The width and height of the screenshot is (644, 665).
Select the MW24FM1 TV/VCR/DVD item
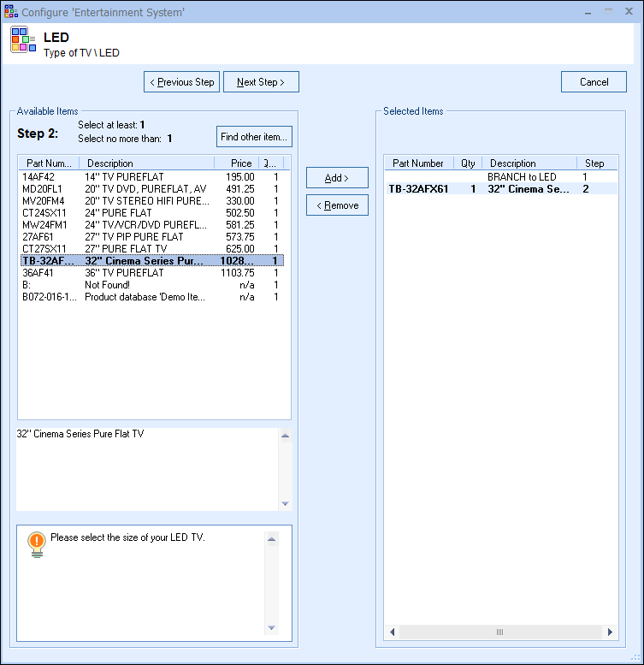point(151,225)
